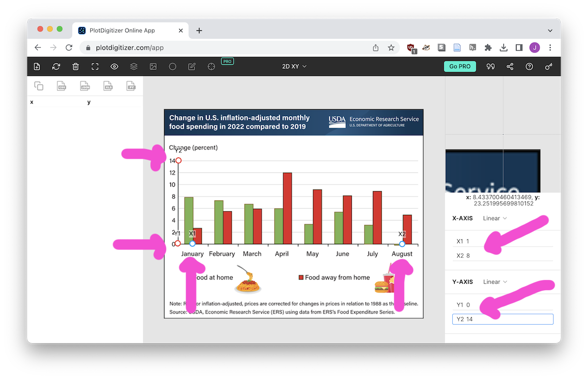Click the fit-to-screen frame icon
Image resolution: width=588 pixels, height=379 pixels.
click(x=95, y=67)
